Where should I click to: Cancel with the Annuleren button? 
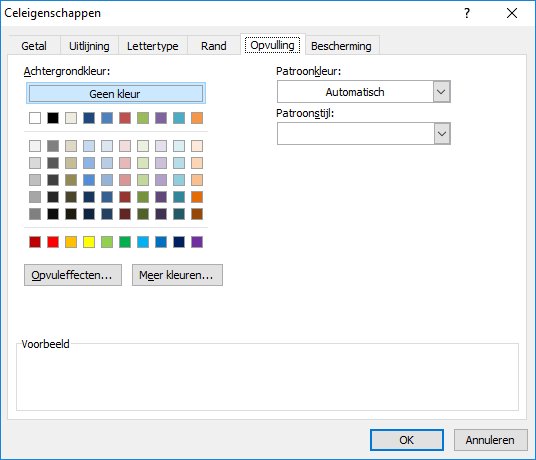click(x=491, y=440)
